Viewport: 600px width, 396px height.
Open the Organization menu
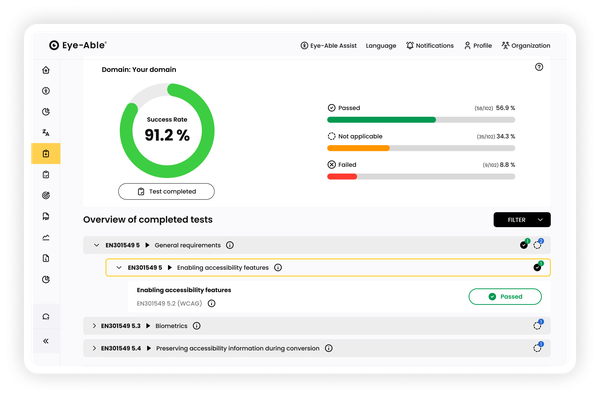(526, 46)
